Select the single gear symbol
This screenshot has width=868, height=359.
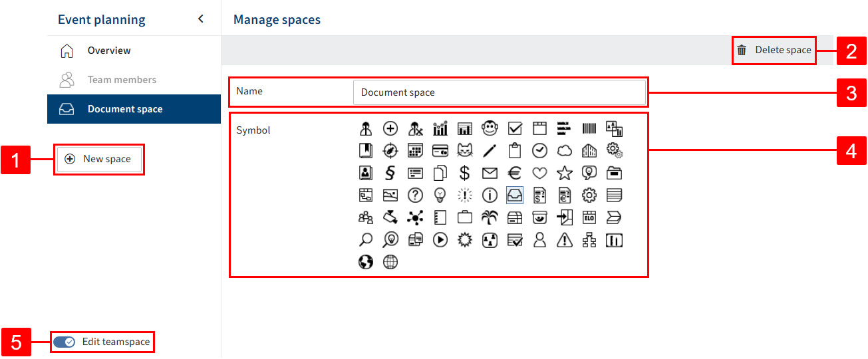pos(589,195)
